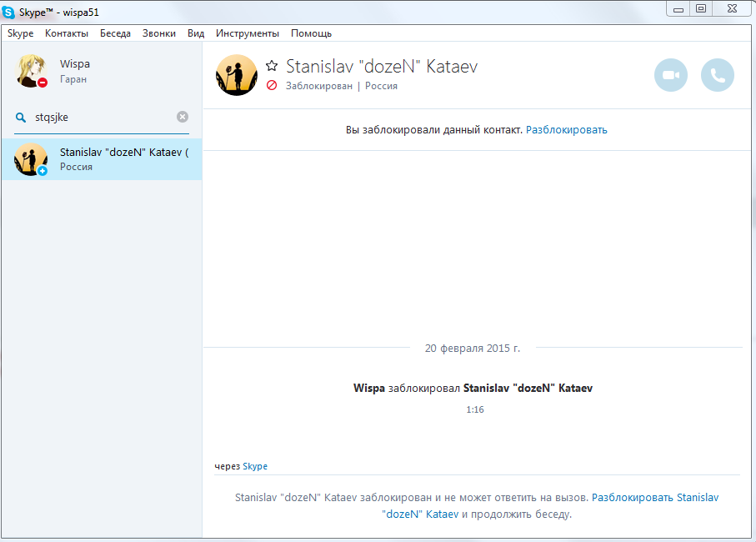Clear the search field with X icon

(x=183, y=117)
